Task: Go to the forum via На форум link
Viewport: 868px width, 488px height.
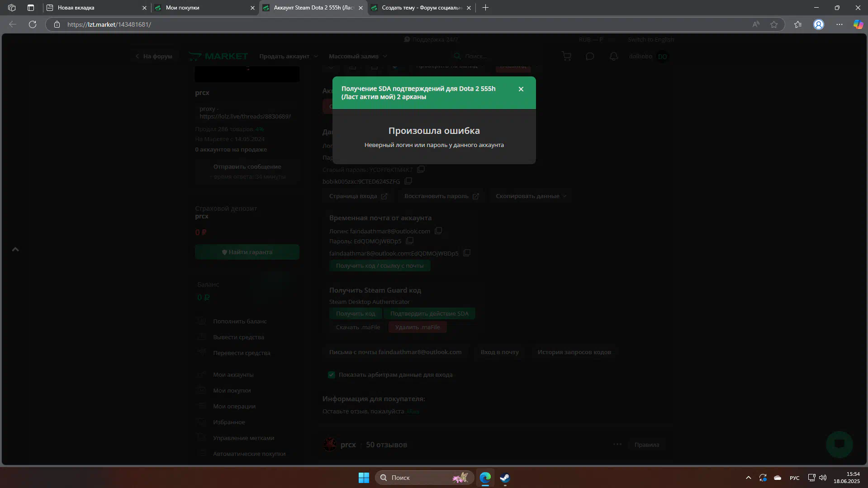Action: 154,56
